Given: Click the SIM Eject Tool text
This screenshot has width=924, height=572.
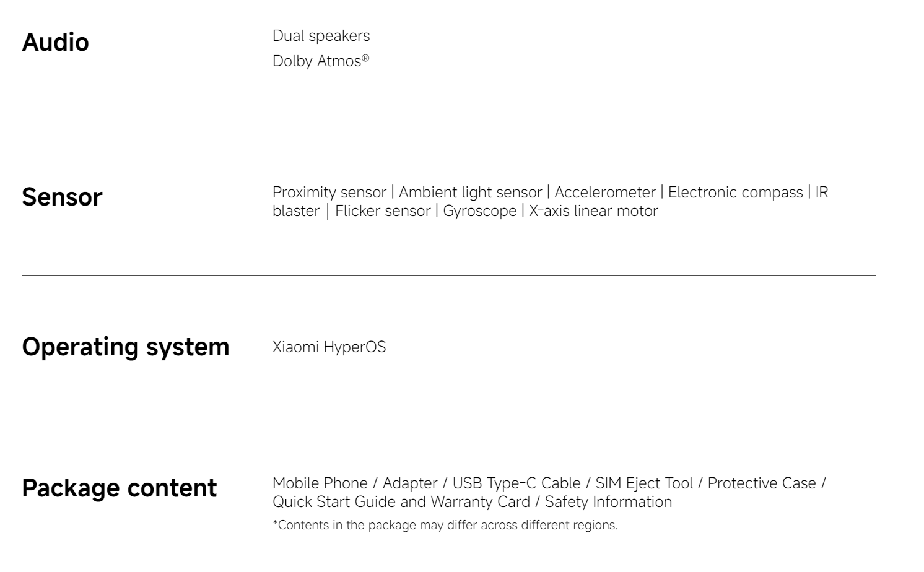Looking at the screenshot, I should 644,483.
